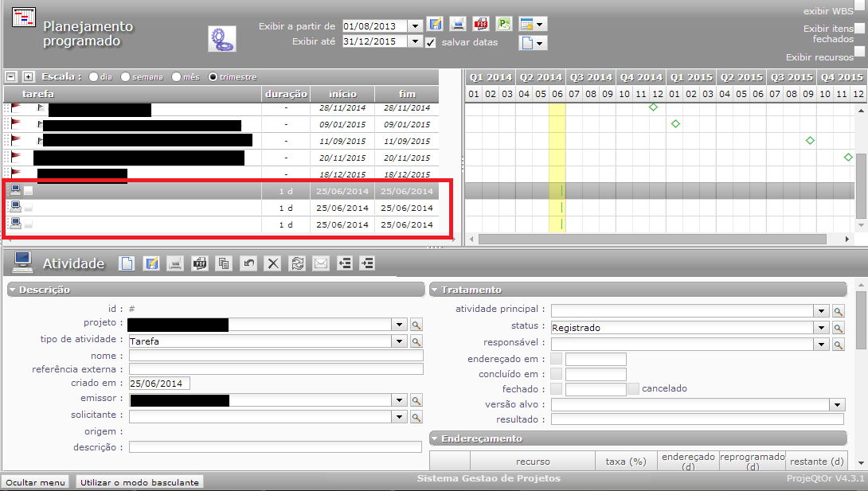Viewport: 868px width, 491px height.
Task: Click the 'nome' input field
Action: (x=276, y=356)
